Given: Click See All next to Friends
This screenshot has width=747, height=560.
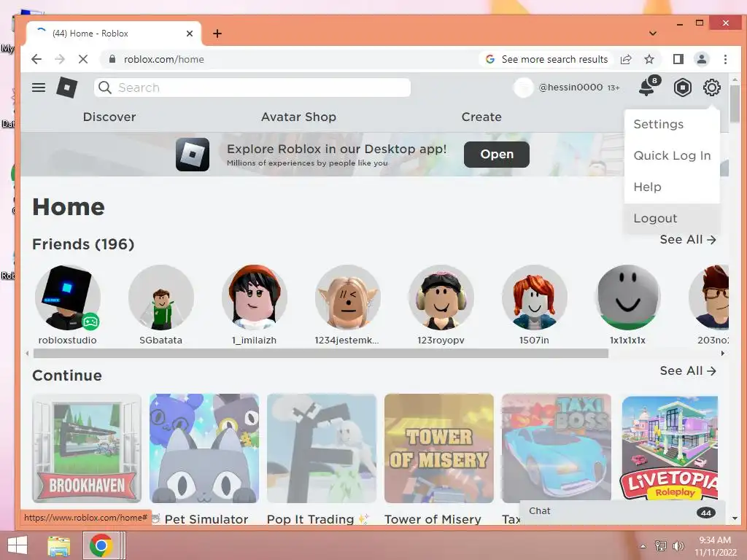Looking at the screenshot, I should point(688,239).
